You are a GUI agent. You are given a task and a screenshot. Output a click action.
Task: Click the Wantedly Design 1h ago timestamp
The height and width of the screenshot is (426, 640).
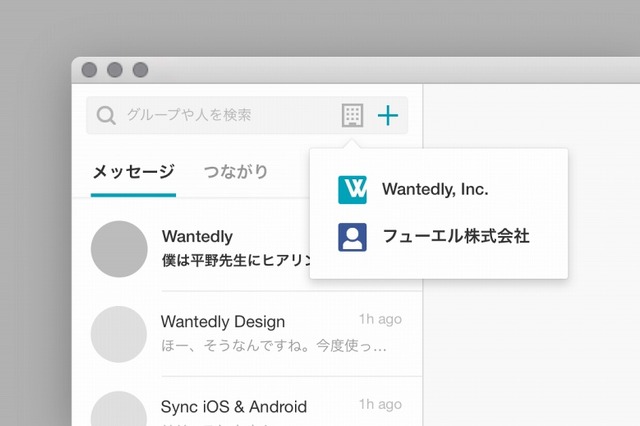(380, 319)
